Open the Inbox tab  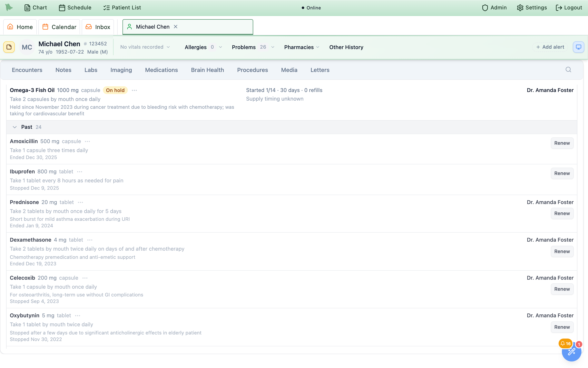(x=98, y=27)
